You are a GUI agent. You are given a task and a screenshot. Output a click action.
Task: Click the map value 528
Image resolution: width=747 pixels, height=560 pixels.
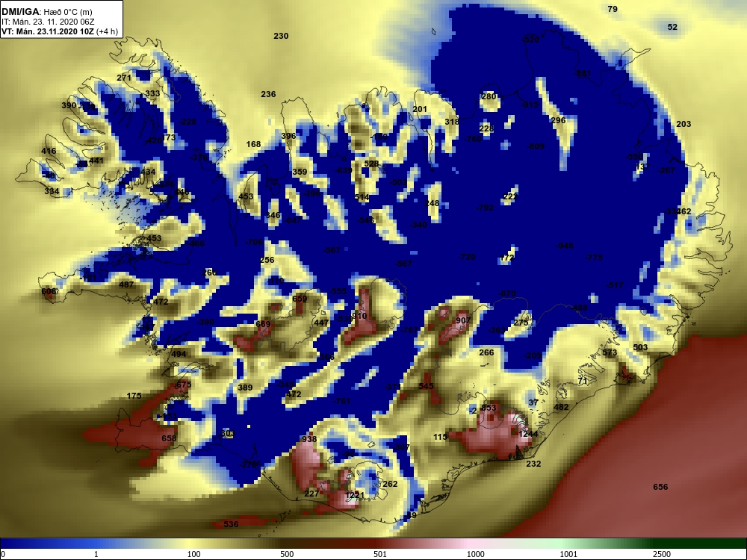pos(371,164)
